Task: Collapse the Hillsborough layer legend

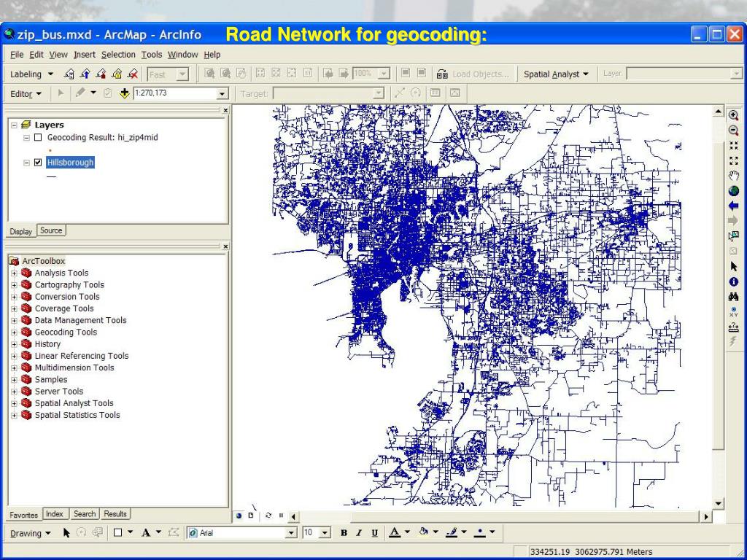Action: (x=27, y=163)
